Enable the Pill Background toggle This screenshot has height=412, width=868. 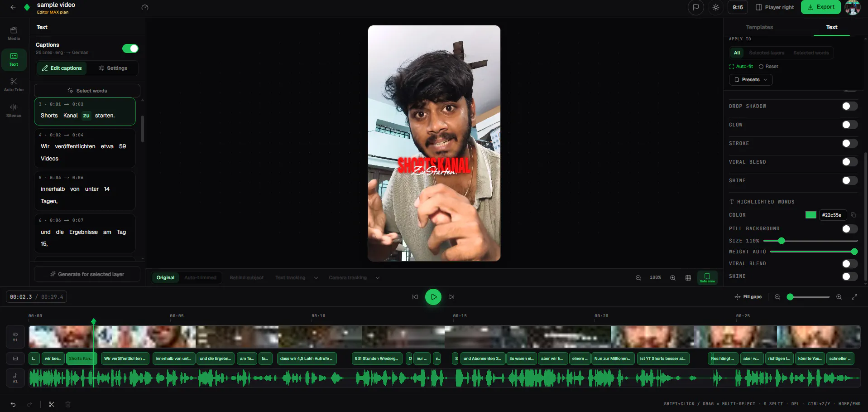coord(849,229)
